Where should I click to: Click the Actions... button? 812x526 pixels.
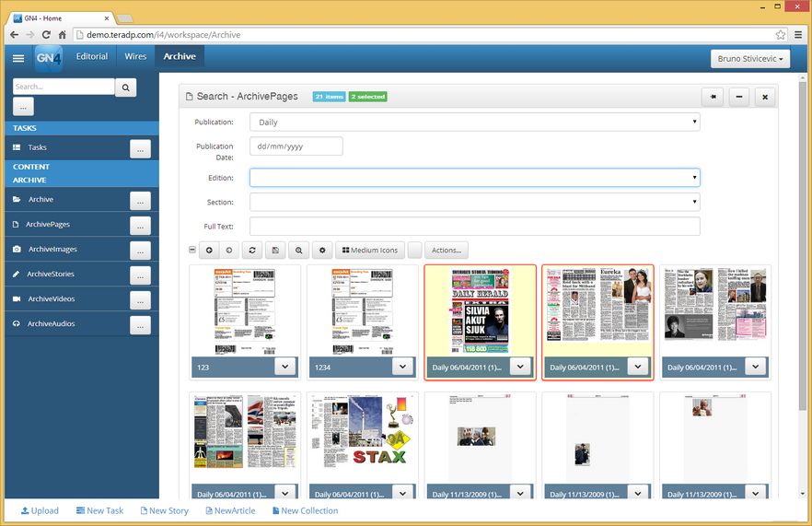447,251
